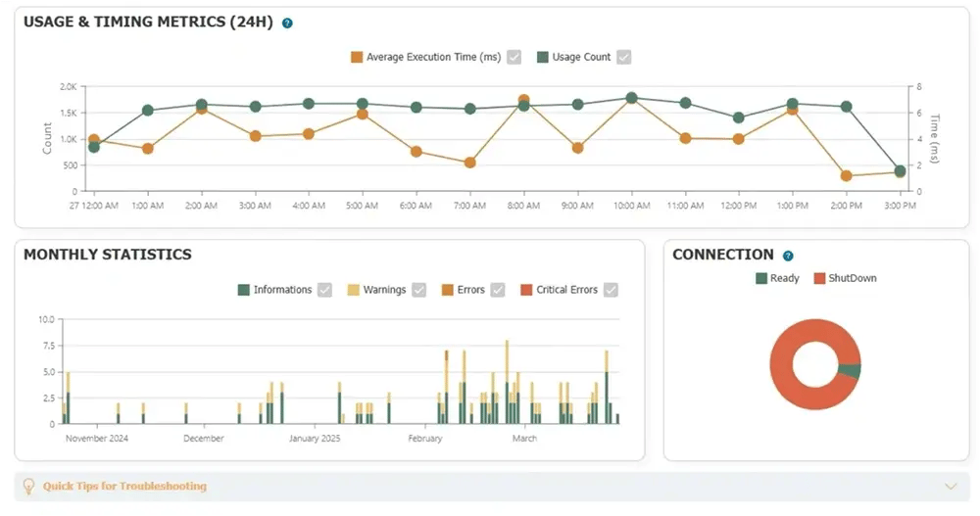Screen dimensions: 980x516
Task: Click the 10:00 AM Usage Count data point
Action: 632,98
